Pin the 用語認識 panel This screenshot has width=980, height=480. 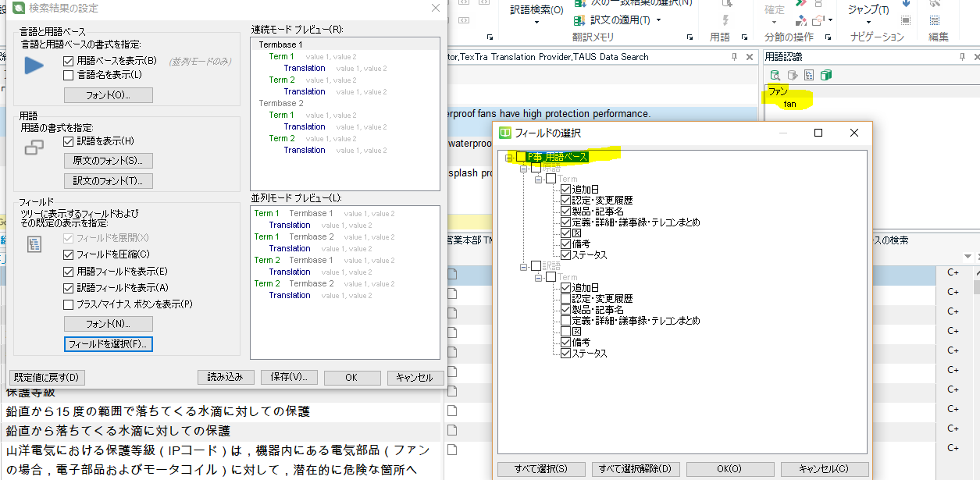pyautogui.click(x=962, y=57)
